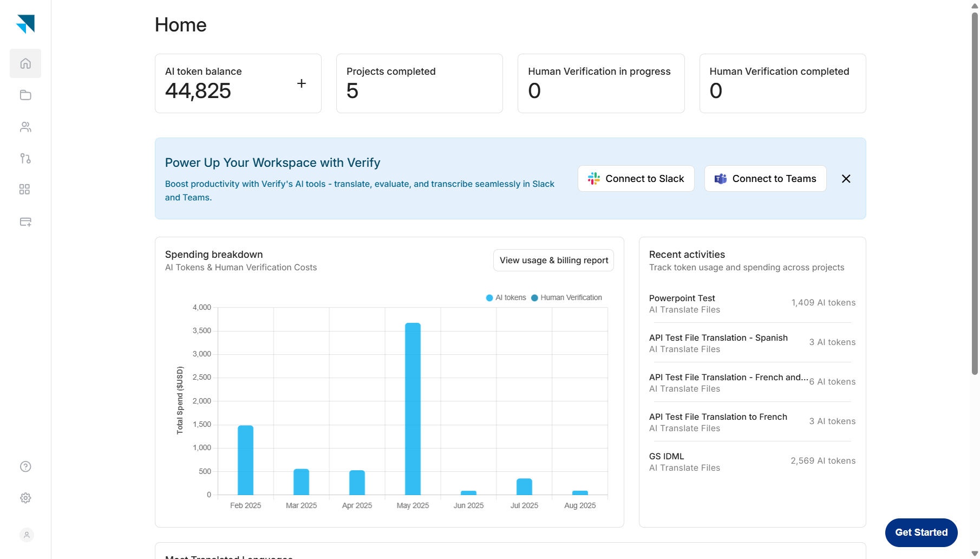Click the help question mark icon
The height and width of the screenshot is (559, 980).
pos(25,466)
